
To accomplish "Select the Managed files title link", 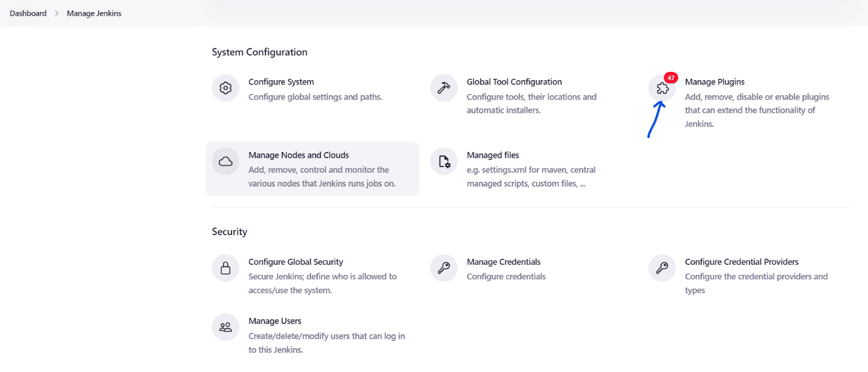I will coord(493,155).
